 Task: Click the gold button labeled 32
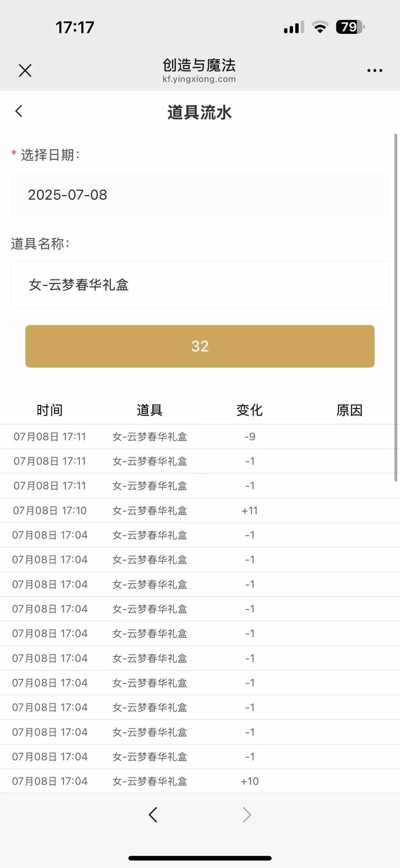pos(200,346)
